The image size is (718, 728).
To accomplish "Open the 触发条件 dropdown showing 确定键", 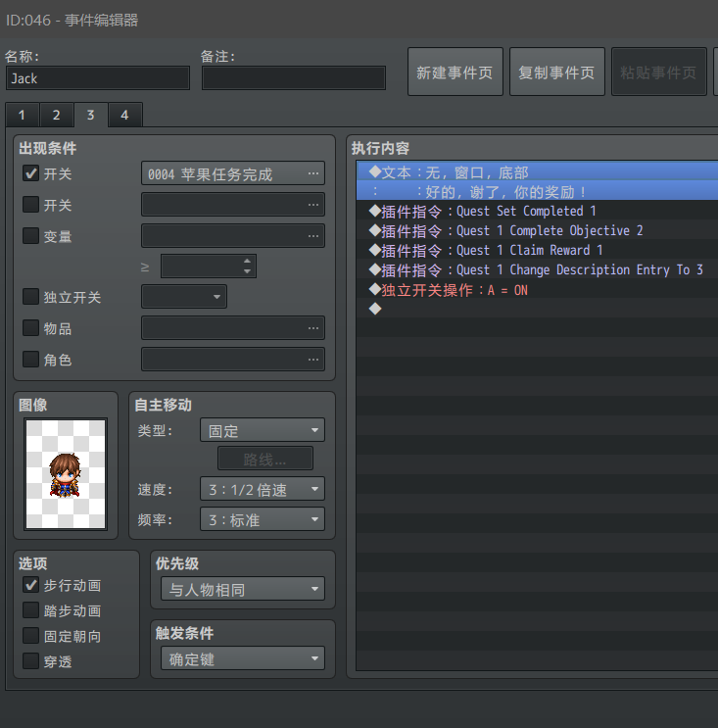I will tap(243, 658).
